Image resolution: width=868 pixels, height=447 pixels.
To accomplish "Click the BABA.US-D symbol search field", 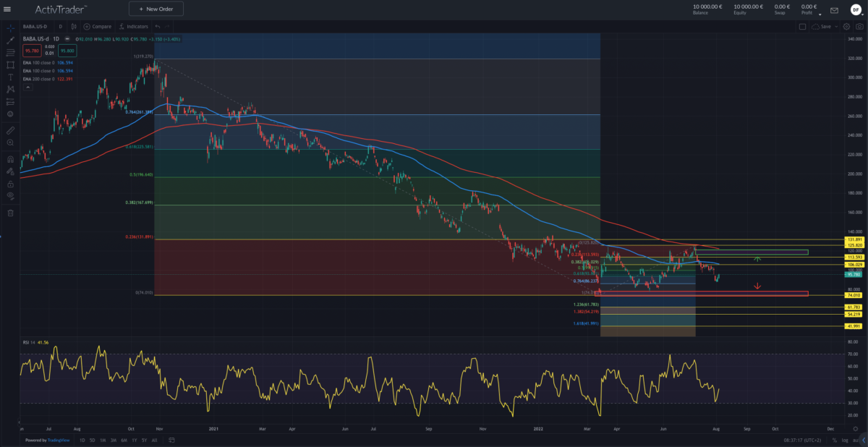I will [35, 27].
